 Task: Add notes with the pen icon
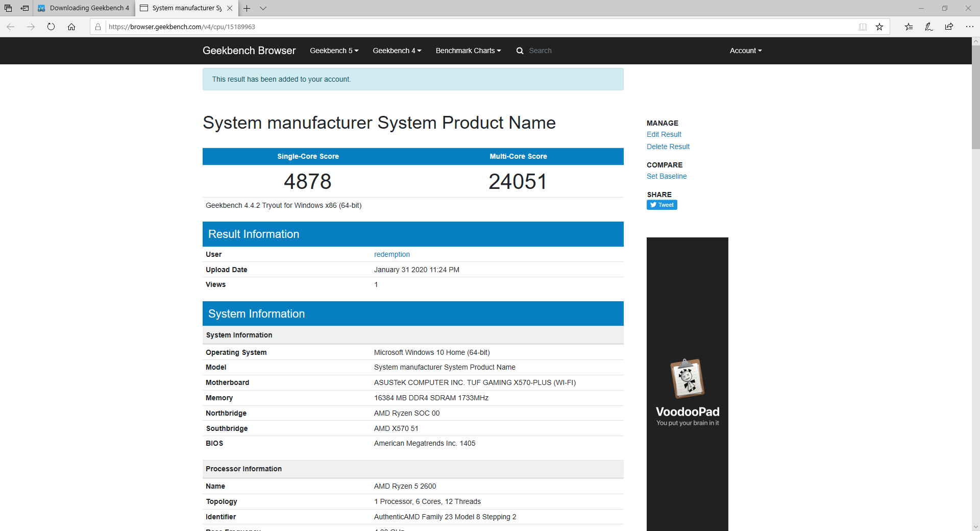929,27
